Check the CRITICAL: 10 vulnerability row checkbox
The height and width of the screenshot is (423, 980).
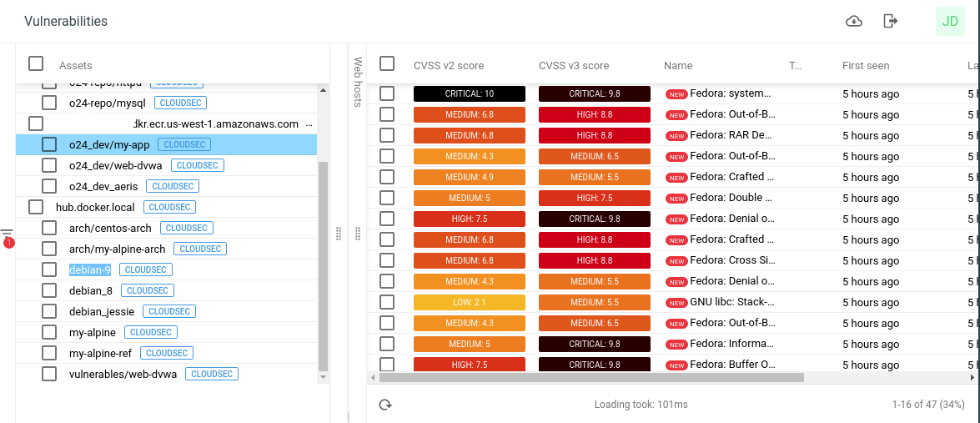tap(387, 93)
